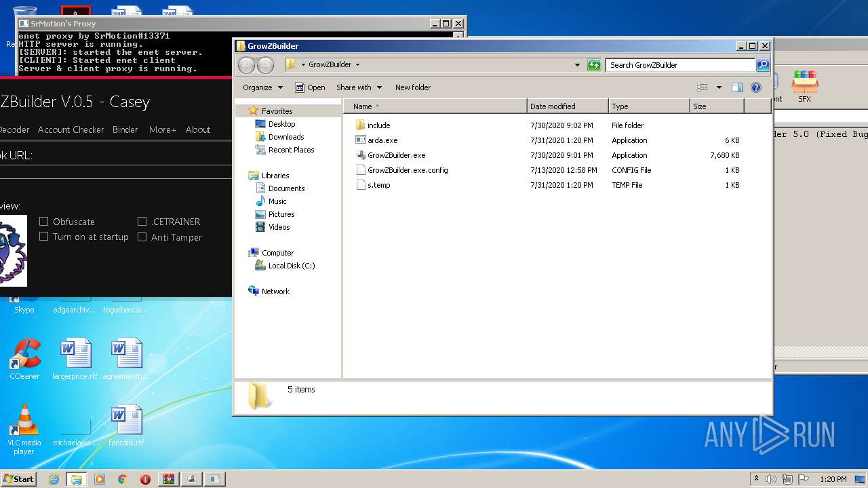
Task: Open Recent Places under Favorites
Action: (x=285, y=150)
